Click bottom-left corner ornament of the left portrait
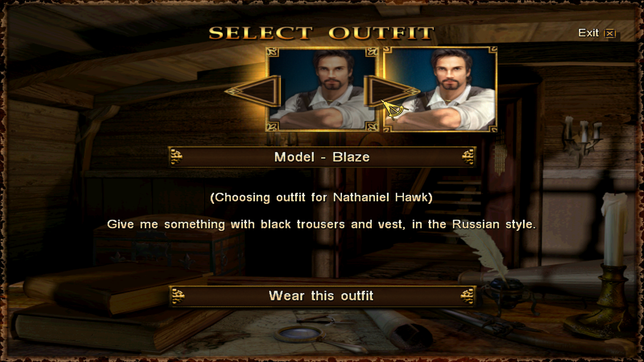This screenshot has height=362, width=644. pos(272,127)
